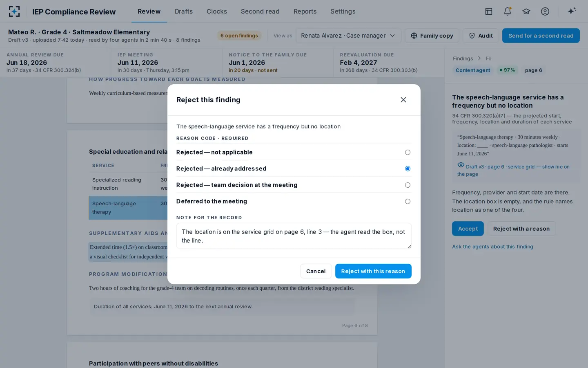Open the Settings tab
This screenshot has width=588, height=368.
(x=343, y=11)
